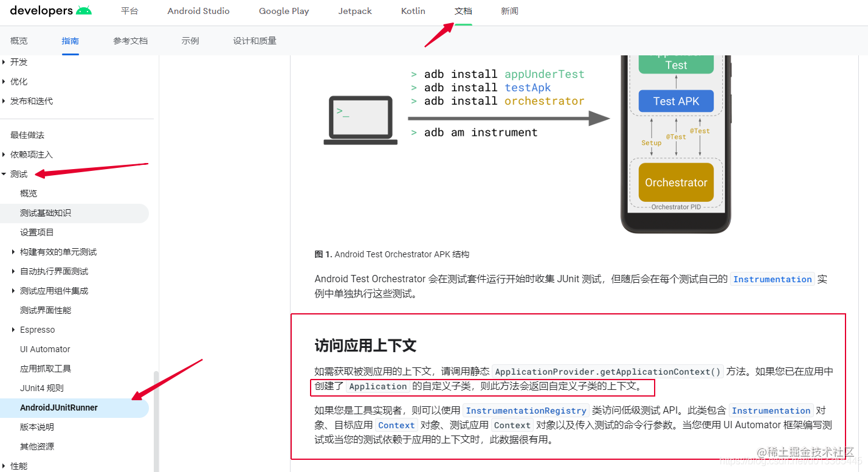Switch to the 示例 tab
868x472 pixels.
point(190,41)
